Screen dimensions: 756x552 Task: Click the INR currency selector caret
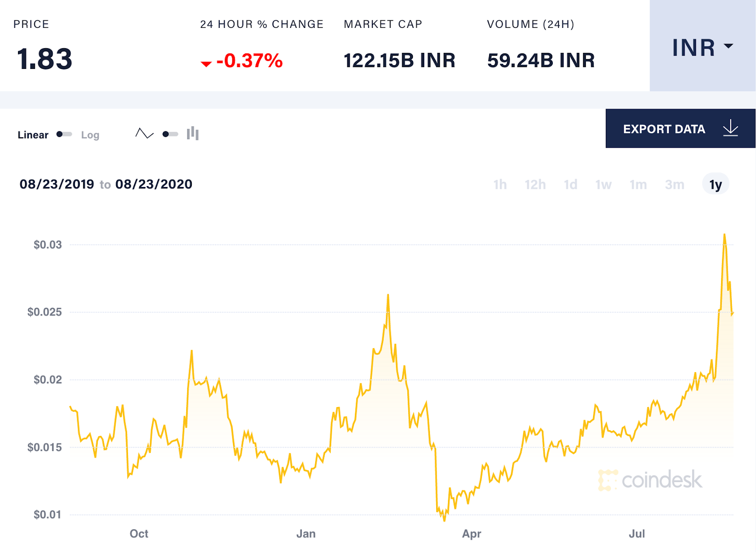point(728,46)
